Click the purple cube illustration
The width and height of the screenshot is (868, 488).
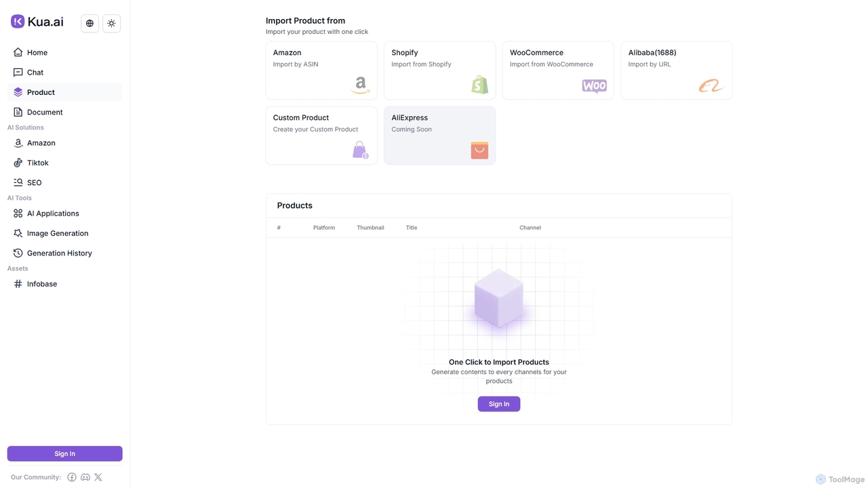[499, 298]
